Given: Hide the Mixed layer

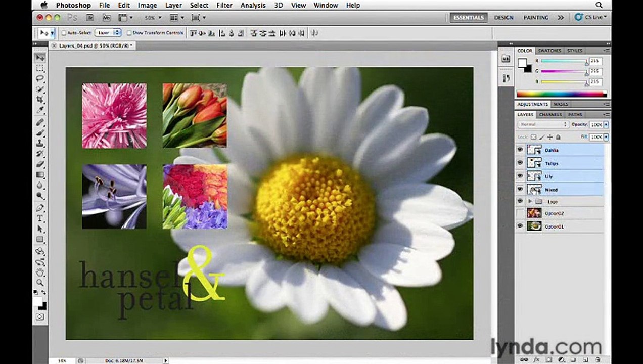Looking at the screenshot, I should click(520, 189).
